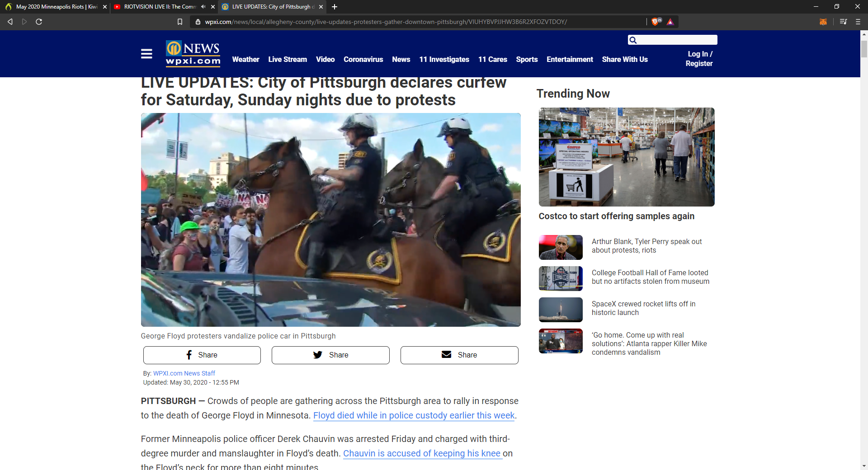Open SpaceX rocket launch thumbnail
This screenshot has width=868, height=470.
pyautogui.click(x=561, y=310)
